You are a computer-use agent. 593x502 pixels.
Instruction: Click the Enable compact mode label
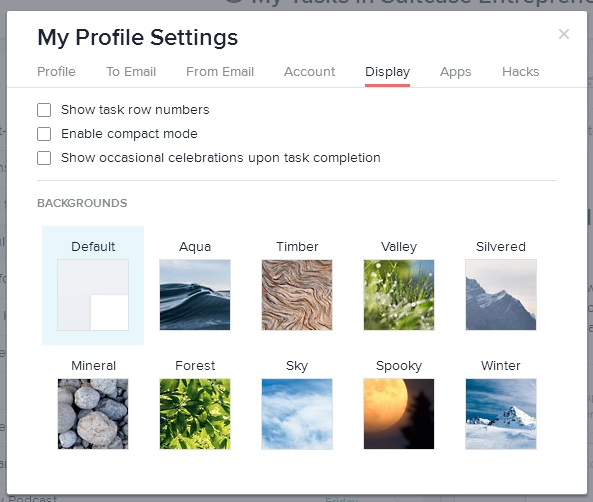tap(129, 134)
